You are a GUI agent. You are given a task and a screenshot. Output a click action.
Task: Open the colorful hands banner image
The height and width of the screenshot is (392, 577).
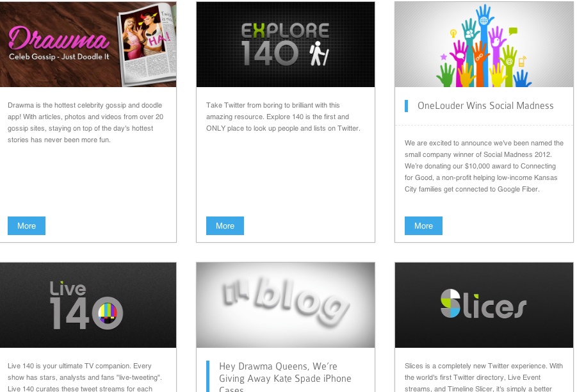click(484, 44)
